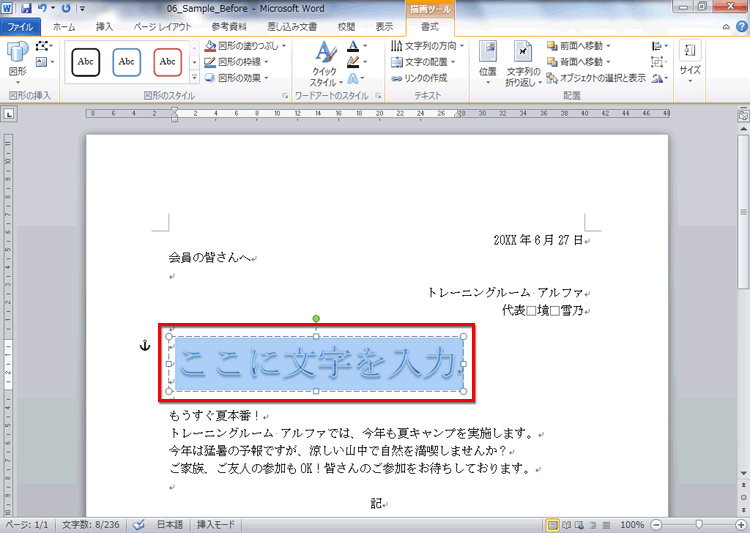750x533 pixels.
Task: Click the proofing check icon in status bar
Action: (x=139, y=525)
